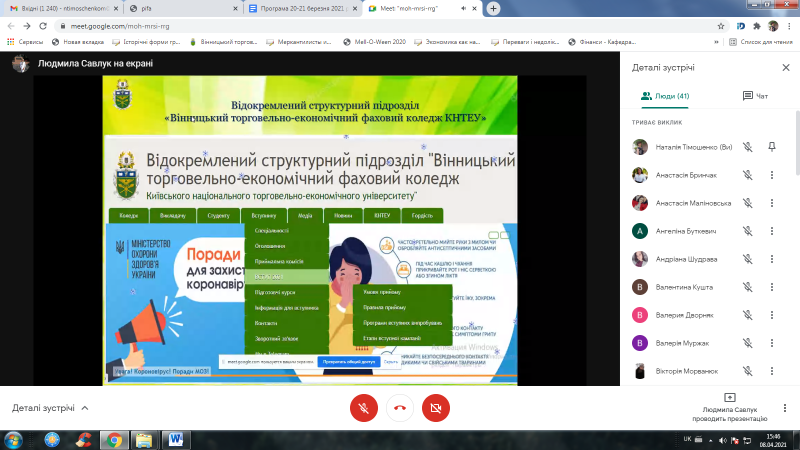800x450 pixels.
Task: Open options menu for Андріана Шудрава
Action: (772, 259)
